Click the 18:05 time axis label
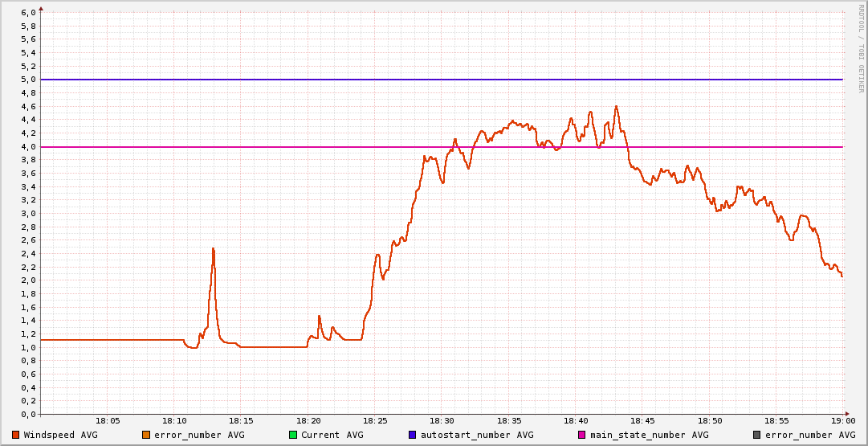 click(108, 421)
